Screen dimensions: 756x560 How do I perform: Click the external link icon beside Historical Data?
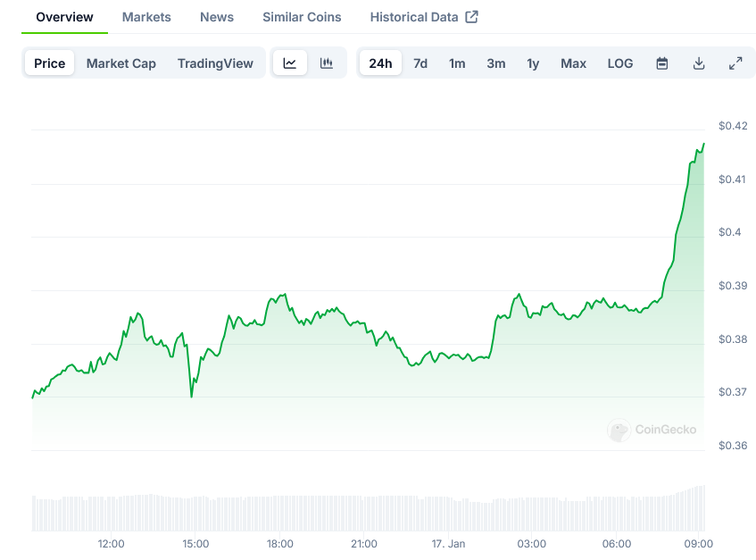tap(472, 17)
